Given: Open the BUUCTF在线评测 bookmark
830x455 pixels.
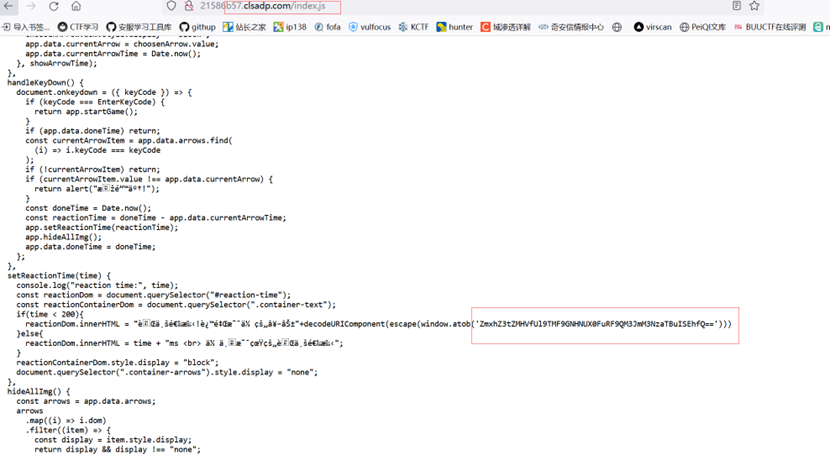Looking at the screenshot, I should pos(770,27).
